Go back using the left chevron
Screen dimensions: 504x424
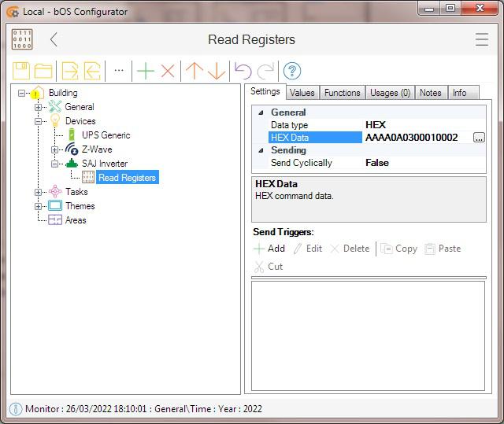coord(54,39)
